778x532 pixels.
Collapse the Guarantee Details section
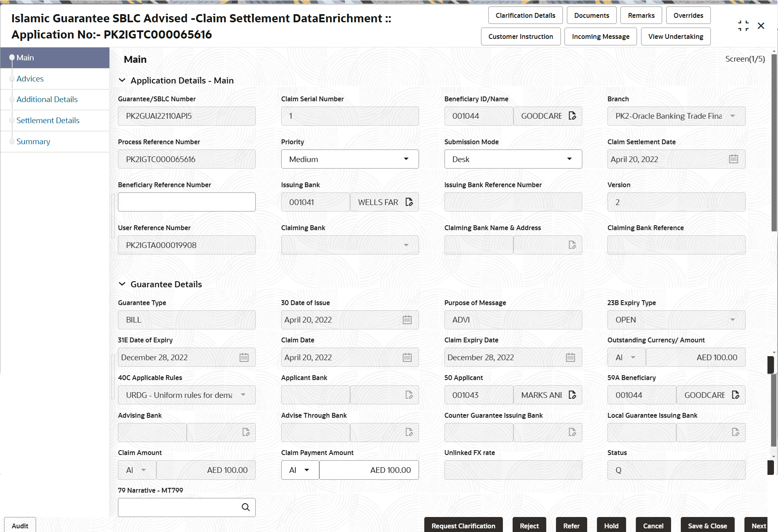point(122,284)
